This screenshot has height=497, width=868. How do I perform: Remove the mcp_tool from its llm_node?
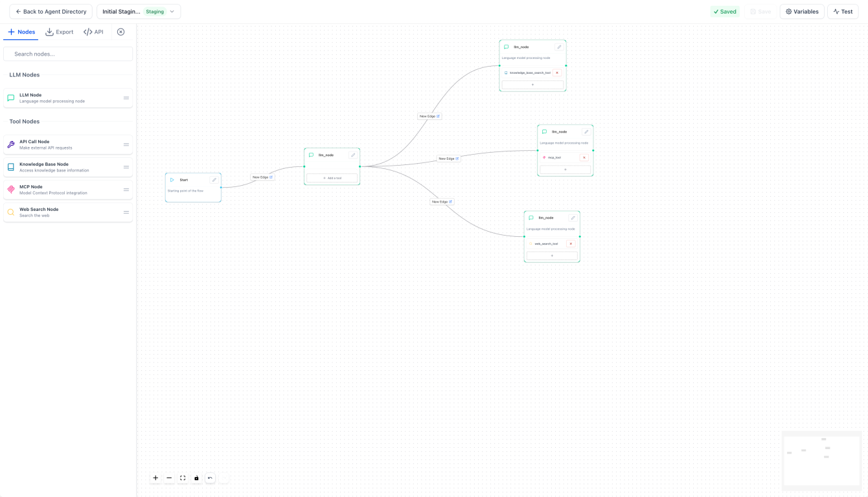click(x=585, y=157)
